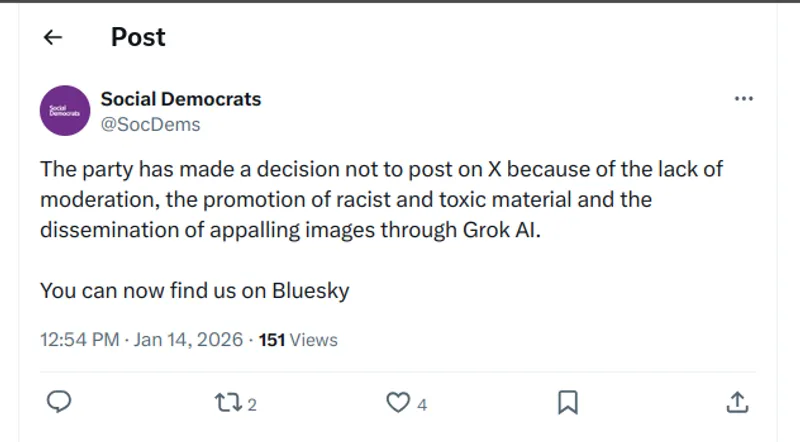Repost this post with the arrows icon
Screen dimensions: 800x442
point(228,402)
